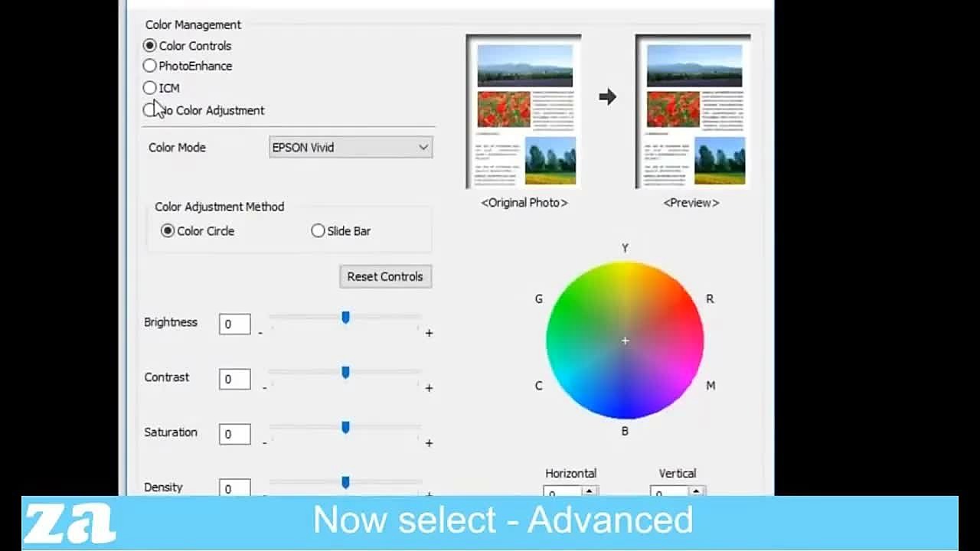This screenshot has width=980, height=551.
Task: Click the Reset Controls button
Action: [385, 276]
